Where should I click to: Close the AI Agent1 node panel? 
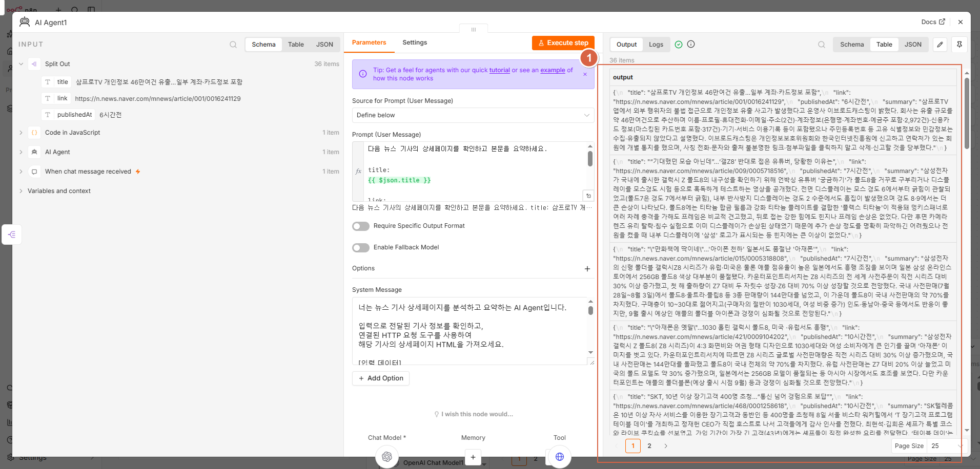point(961,22)
